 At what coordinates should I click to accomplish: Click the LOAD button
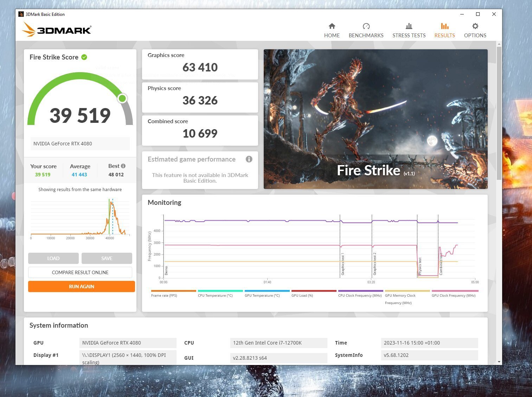pyautogui.click(x=53, y=258)
